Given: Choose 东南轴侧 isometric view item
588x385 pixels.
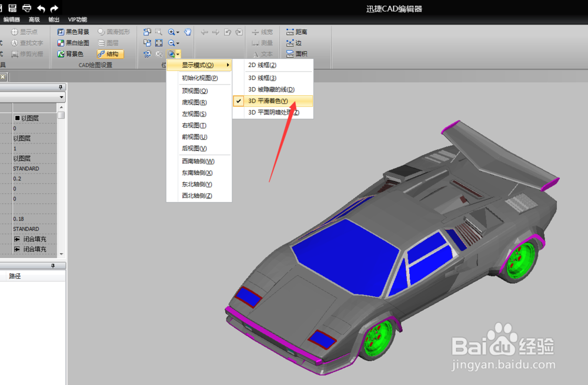Looking at the screenshot, I should click(199, 173).
